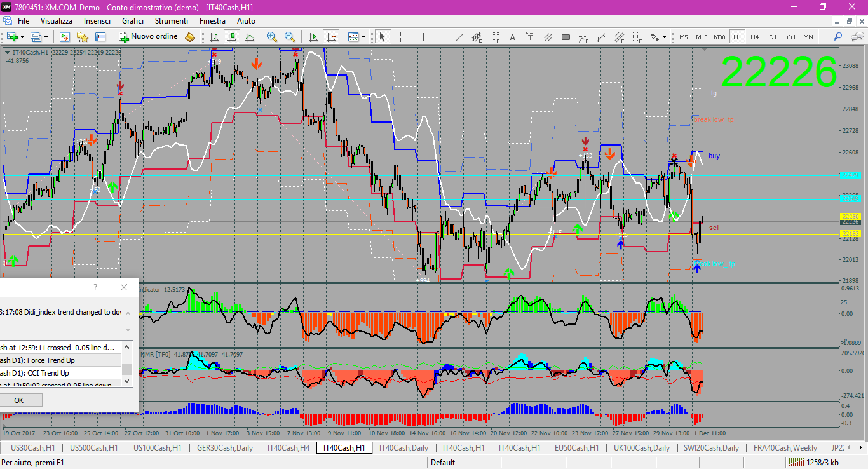Toggle the Terminal window icon
The width and height of the screenshot is (868, 469).
100,37
